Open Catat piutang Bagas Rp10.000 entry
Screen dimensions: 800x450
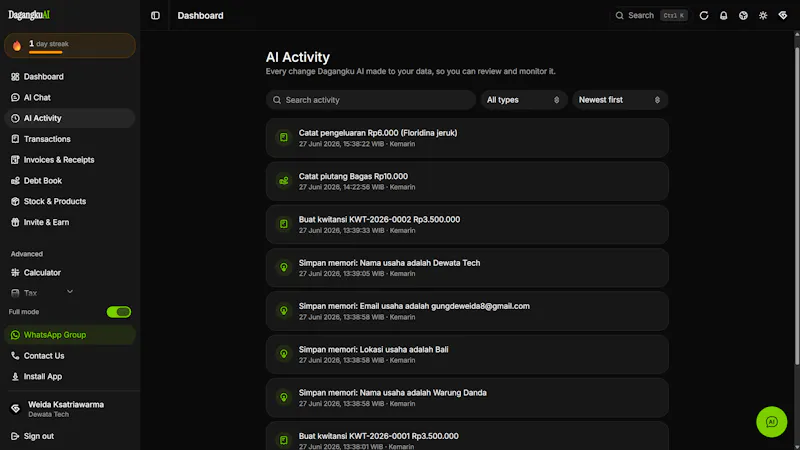click(467, 181)
